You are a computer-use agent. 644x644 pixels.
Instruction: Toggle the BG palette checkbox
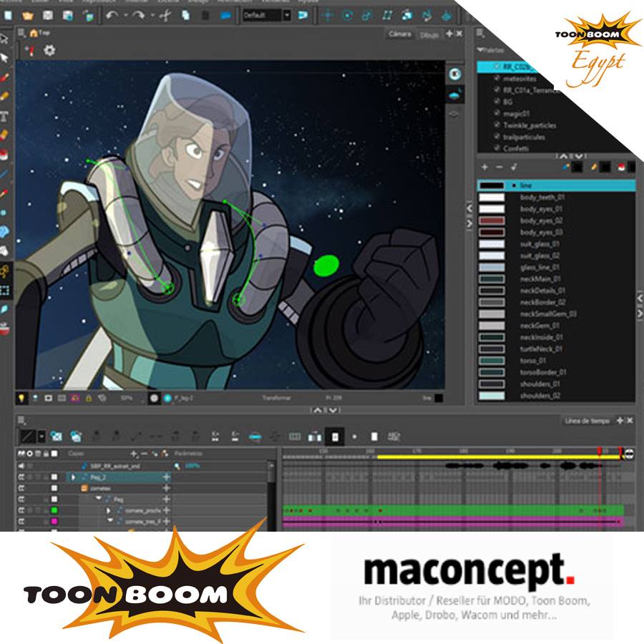point(497,102)
